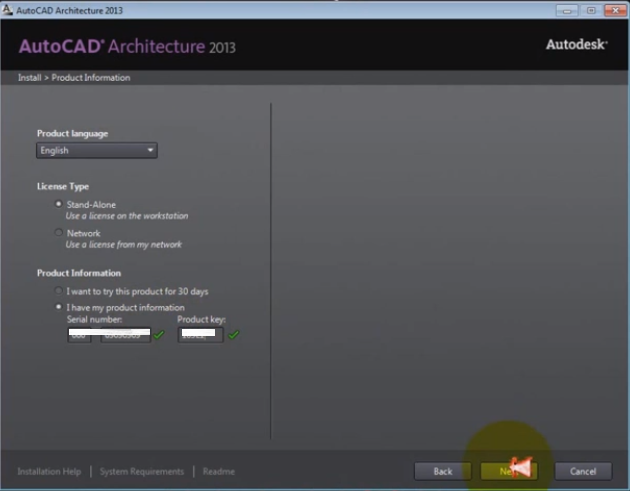Select I have my product information

tap(59, 307)
